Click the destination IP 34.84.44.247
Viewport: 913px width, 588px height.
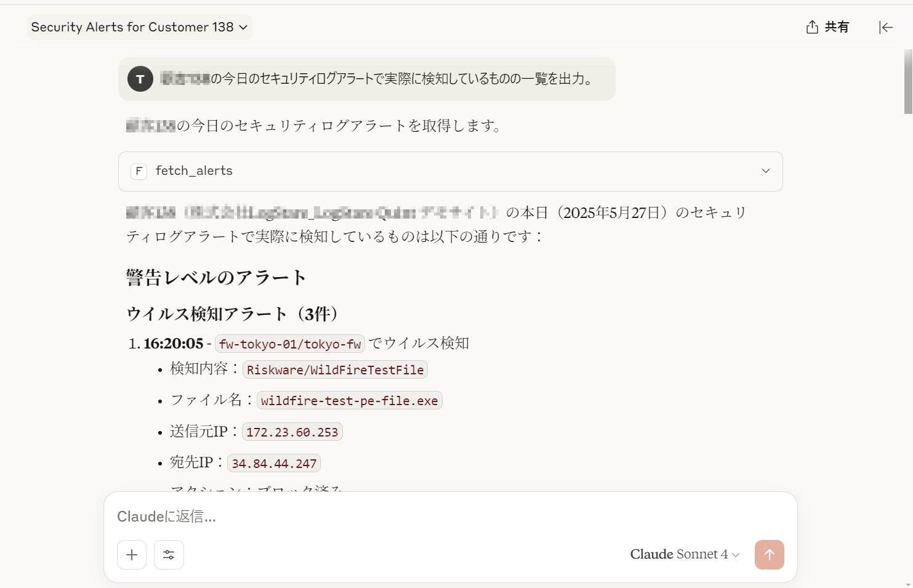coord(274,464)
